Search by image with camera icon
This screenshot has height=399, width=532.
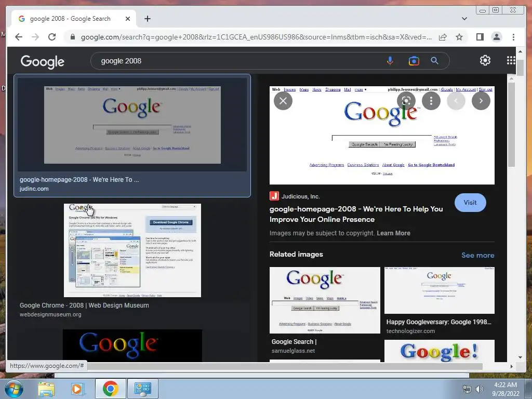click(x=414, y=61)
